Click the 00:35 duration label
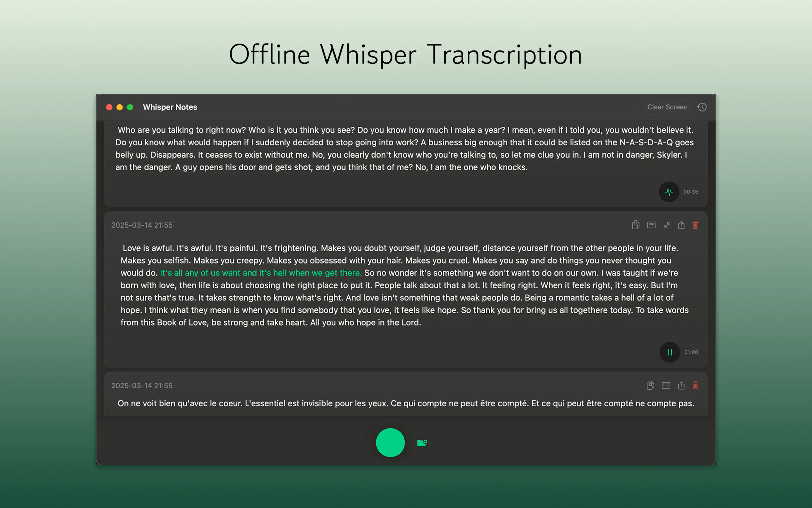812x508 pixels. 691,192
